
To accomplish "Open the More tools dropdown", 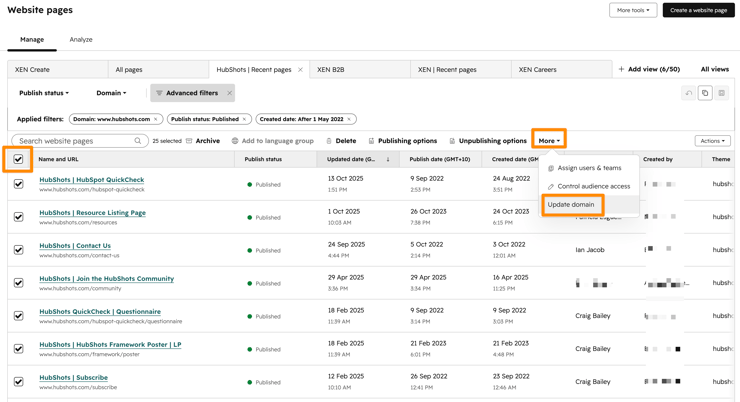I will coord(633,10).
